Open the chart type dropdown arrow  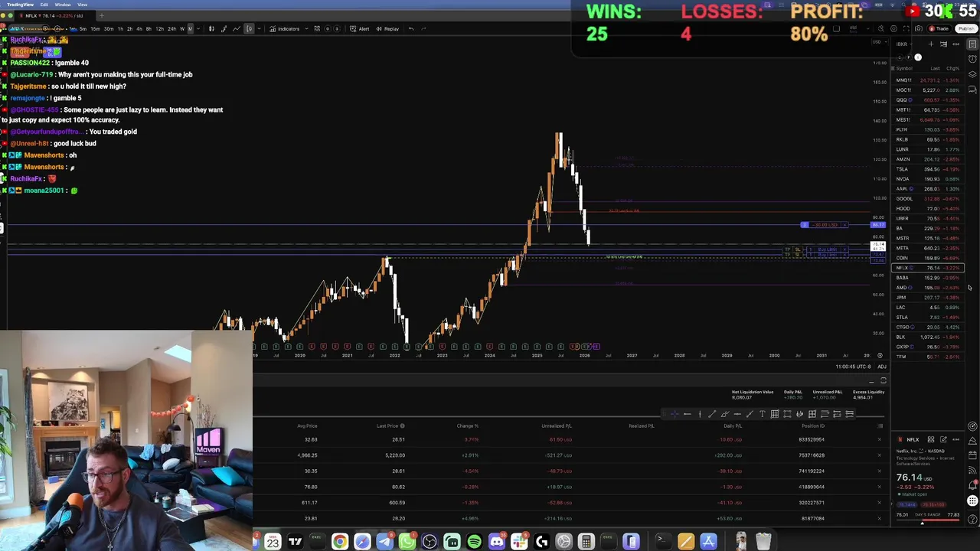(x=260, y=28)
